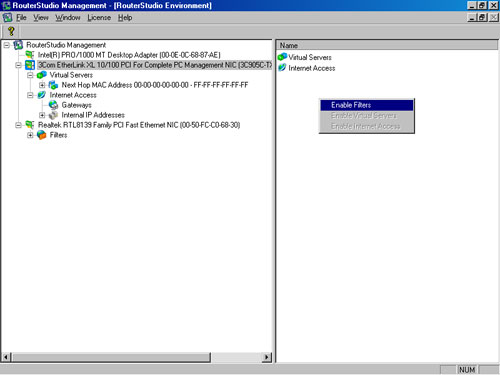The image size is (500, 375).
Task: Click the Name column header
Action: [387, 45]
